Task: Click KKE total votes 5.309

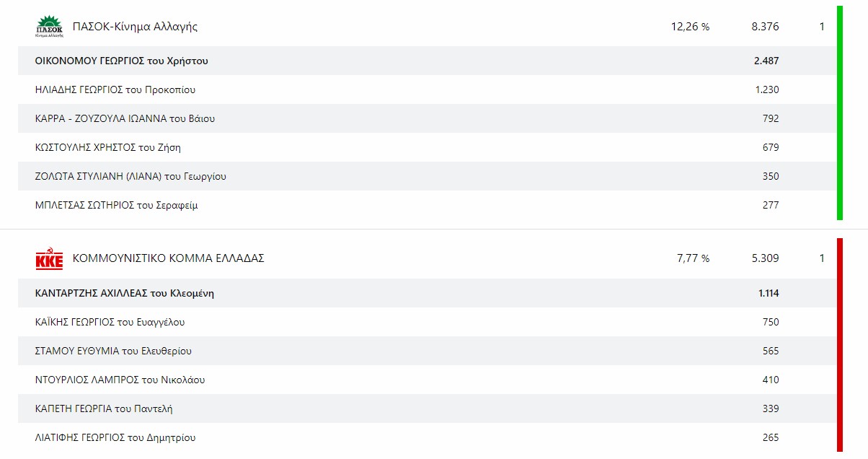Action: 765,258
